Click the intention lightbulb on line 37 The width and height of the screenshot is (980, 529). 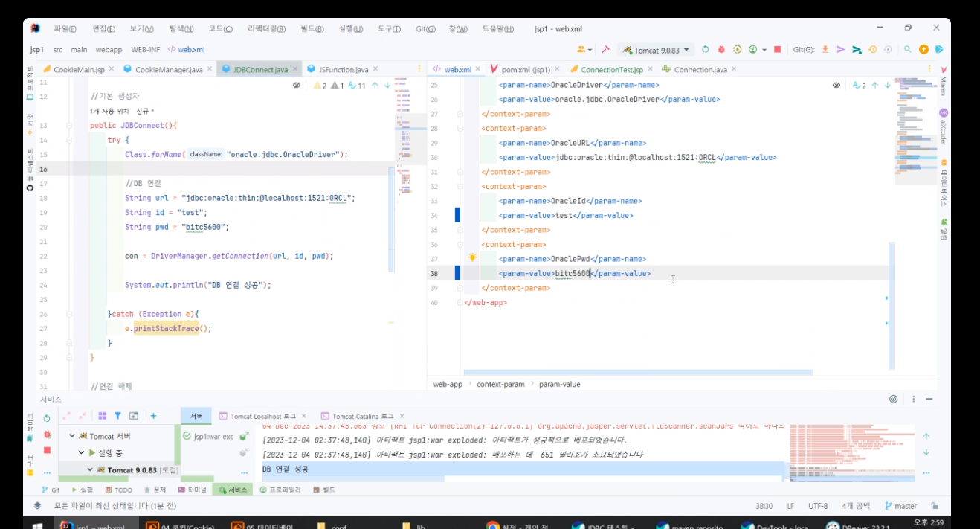point(471,258)
